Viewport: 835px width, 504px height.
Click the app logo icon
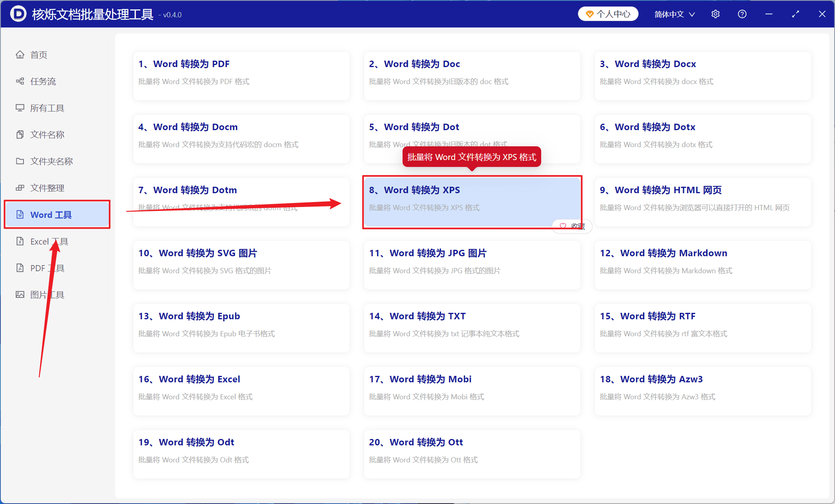click(x=18, y=14)
